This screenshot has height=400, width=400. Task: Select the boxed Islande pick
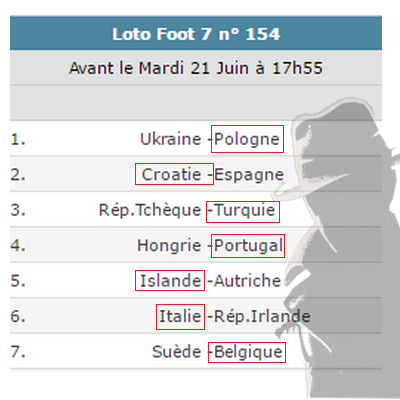170,280
